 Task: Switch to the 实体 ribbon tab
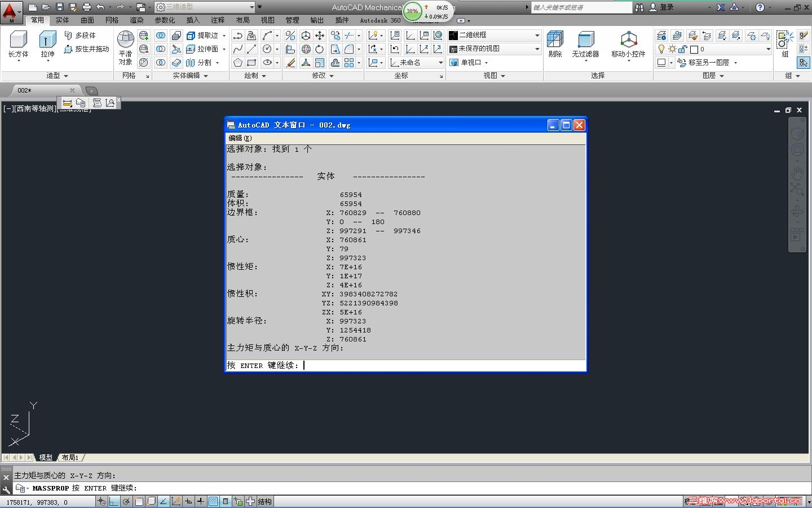click(x=62, y=20)
